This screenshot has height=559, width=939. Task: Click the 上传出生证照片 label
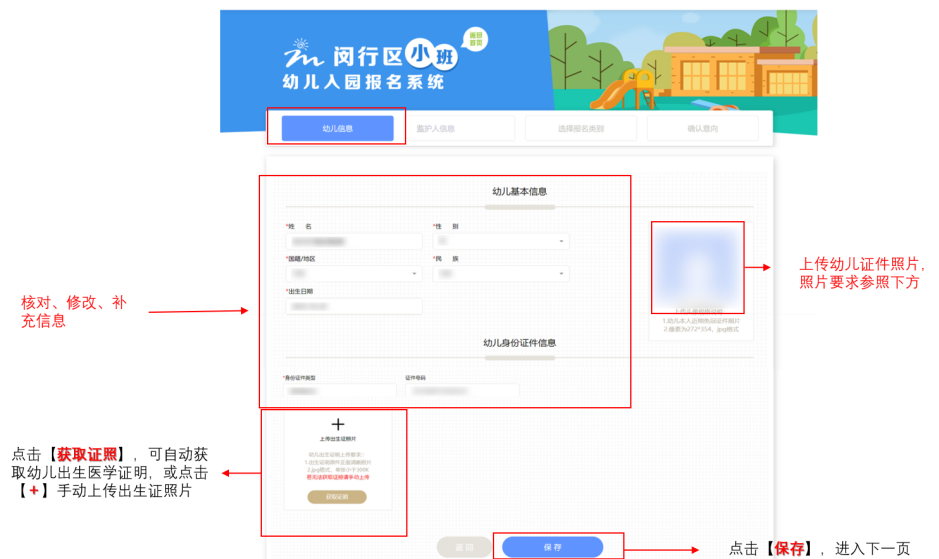coord(337,439)
